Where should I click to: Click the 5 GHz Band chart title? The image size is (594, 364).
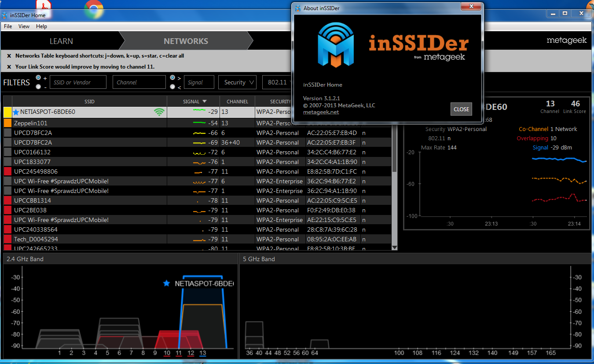pos(259,259)
